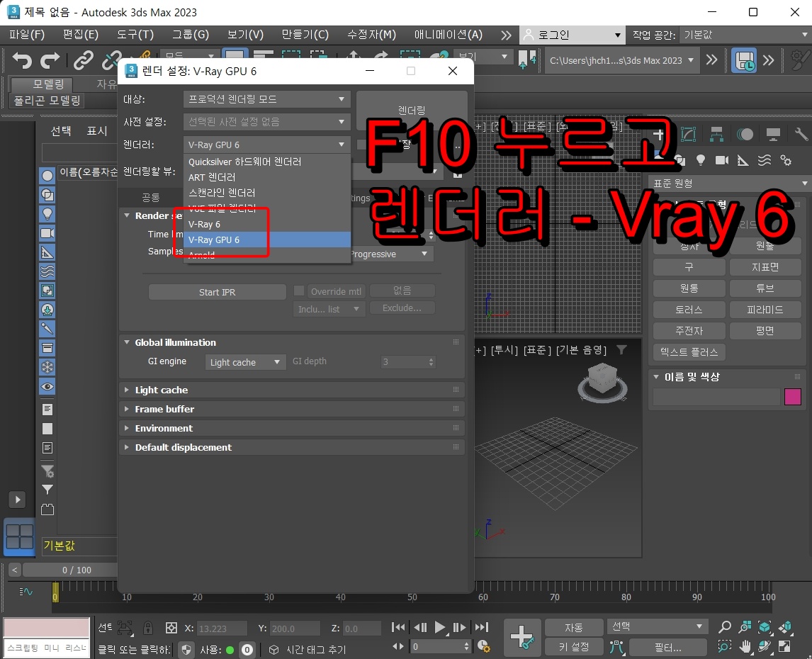Open the GI engine Light cache dropdown
812x659 pixels.
pos(245,362)
